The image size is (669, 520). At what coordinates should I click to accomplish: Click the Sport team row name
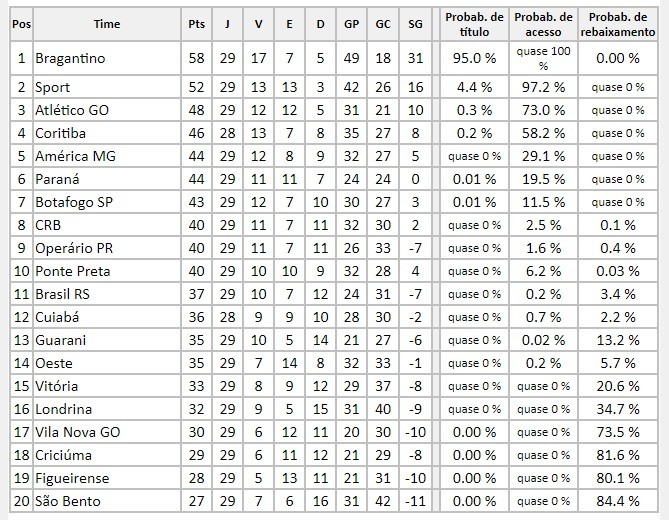(52, 87)
